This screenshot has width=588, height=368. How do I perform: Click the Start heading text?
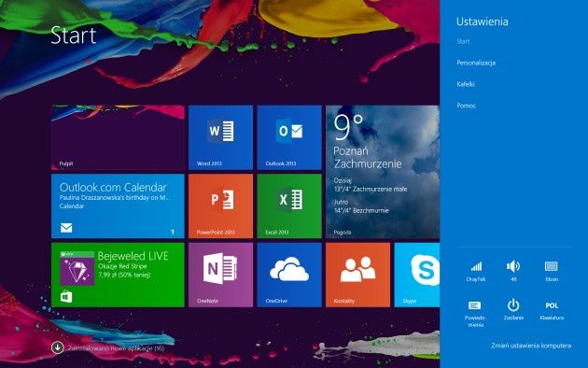[74, 35]
